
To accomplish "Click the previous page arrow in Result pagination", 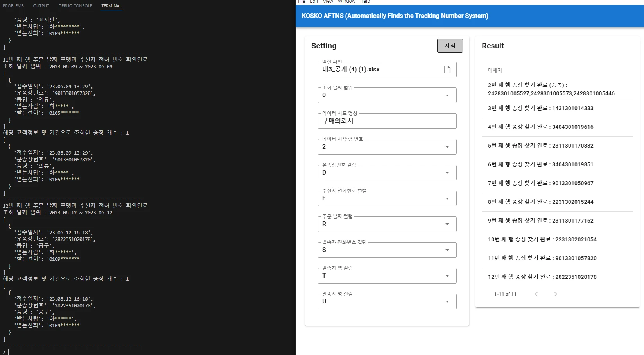I will (536, 294).
